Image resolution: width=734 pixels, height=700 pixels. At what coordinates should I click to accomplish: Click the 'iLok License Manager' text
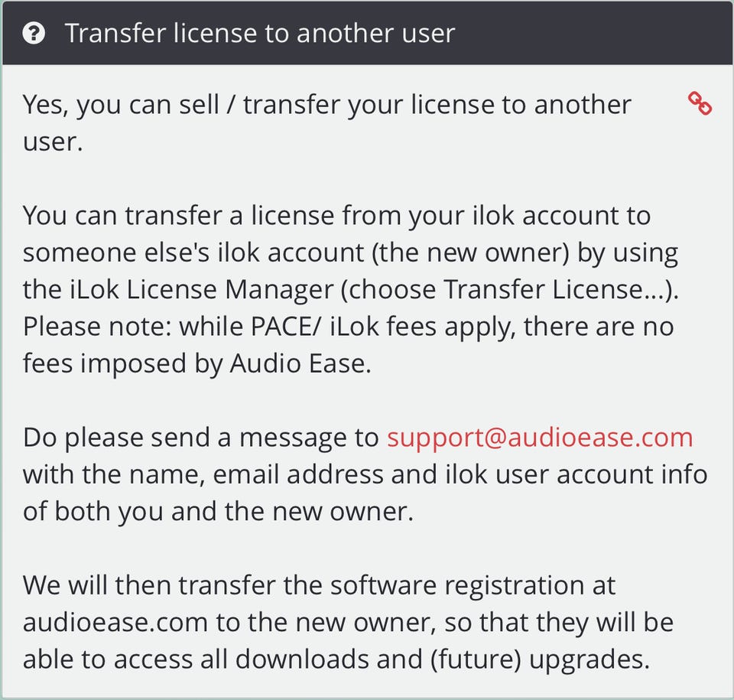pyautogui.click(x=193, y=289)
